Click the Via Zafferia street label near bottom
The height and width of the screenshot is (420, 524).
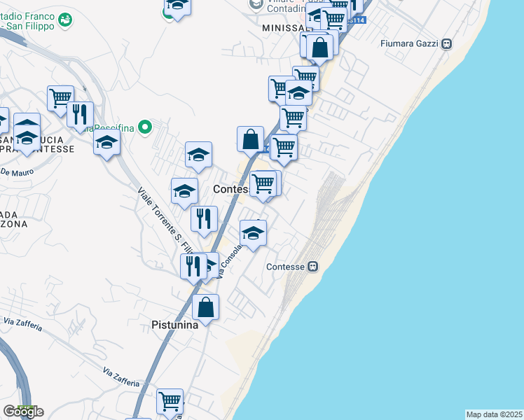(121, 377)
